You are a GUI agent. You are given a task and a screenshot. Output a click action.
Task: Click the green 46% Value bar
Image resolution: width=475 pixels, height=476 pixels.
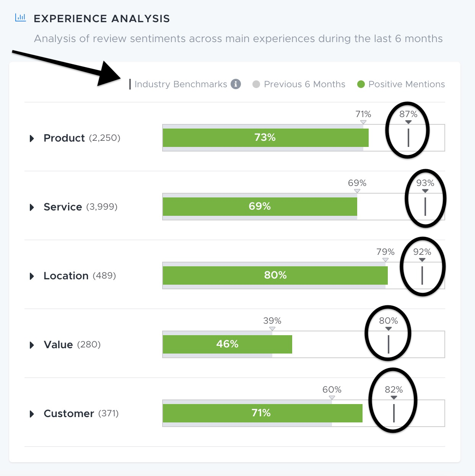pyautogui.click(x=228, y=344)
